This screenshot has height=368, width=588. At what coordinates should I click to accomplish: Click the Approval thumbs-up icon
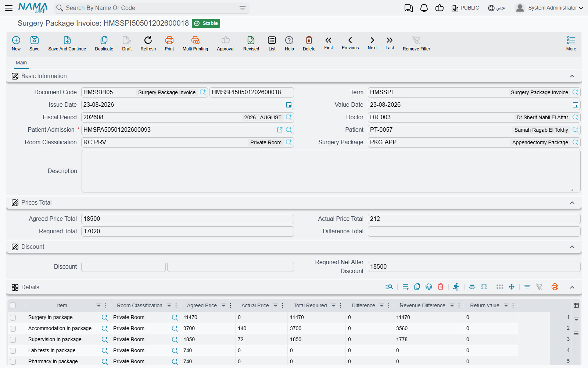(x=226, y=40)
